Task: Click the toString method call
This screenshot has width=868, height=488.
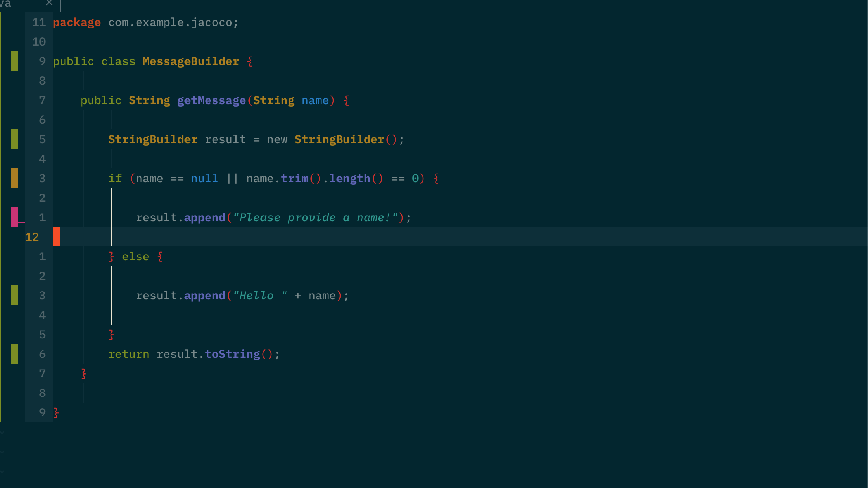Action: point(232,354)
